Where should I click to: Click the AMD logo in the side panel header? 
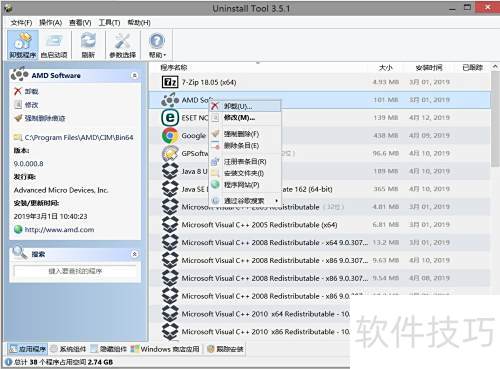point(19,75)
